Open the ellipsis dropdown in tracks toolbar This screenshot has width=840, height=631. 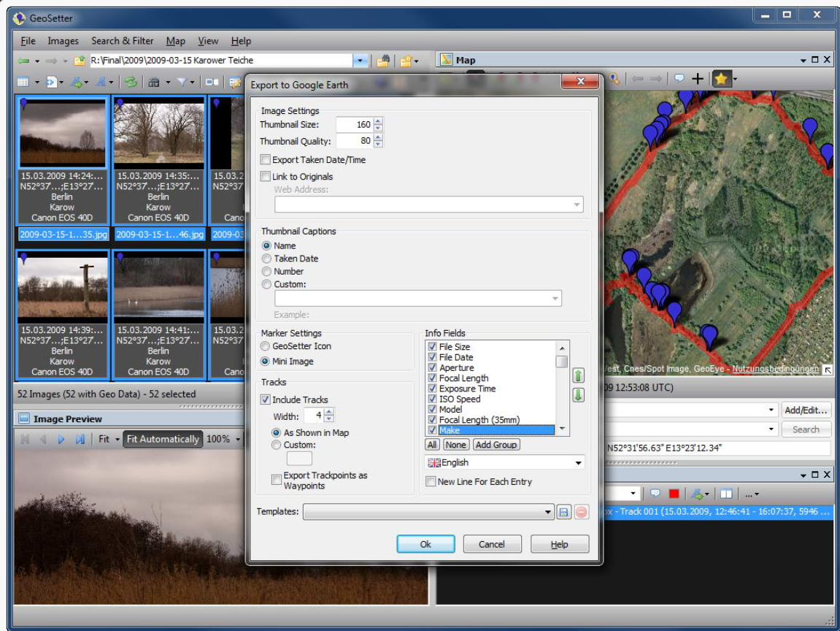click(752, 494)
